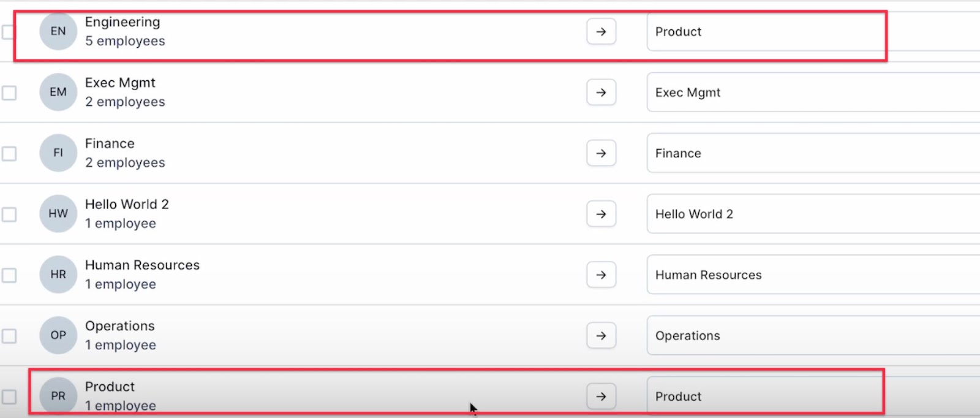Click the EN avatar for Engineering
This screenshot has height=418, width=980.
(58, 31)
